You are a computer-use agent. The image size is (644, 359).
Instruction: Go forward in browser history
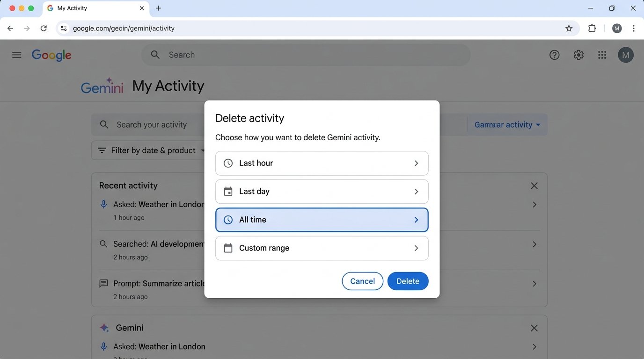click(27, 29)
